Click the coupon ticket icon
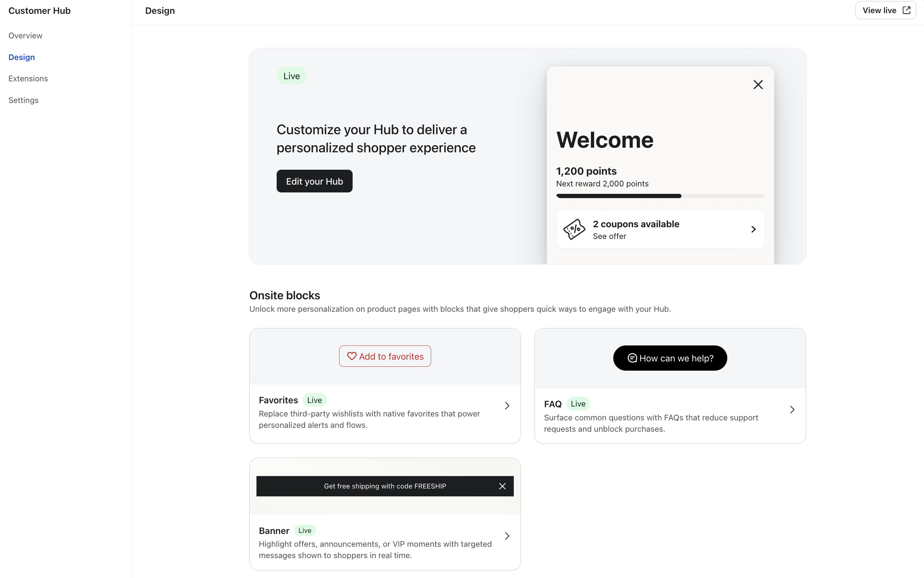This screenshot has width=924, height=578. (x=574, y=229)
